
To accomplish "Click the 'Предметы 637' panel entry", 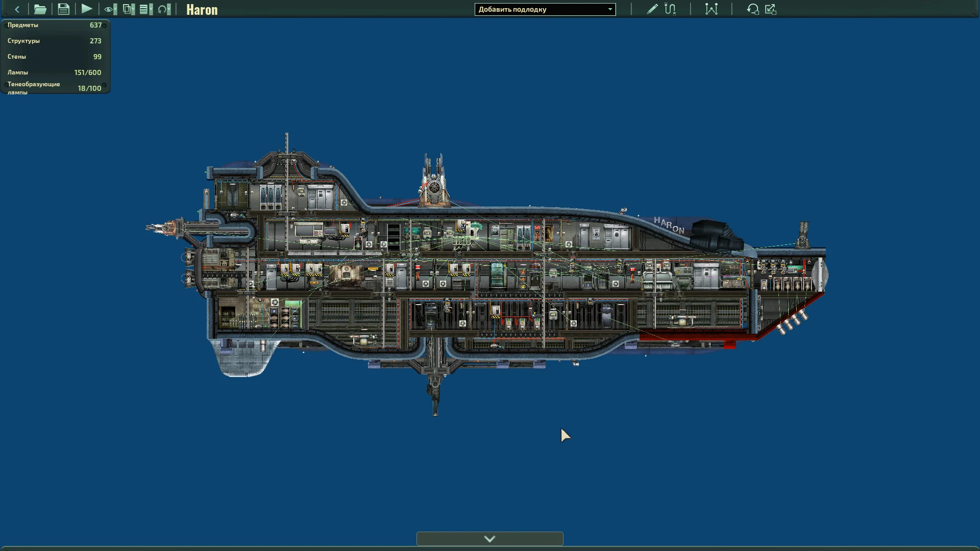I will point(54,24).
